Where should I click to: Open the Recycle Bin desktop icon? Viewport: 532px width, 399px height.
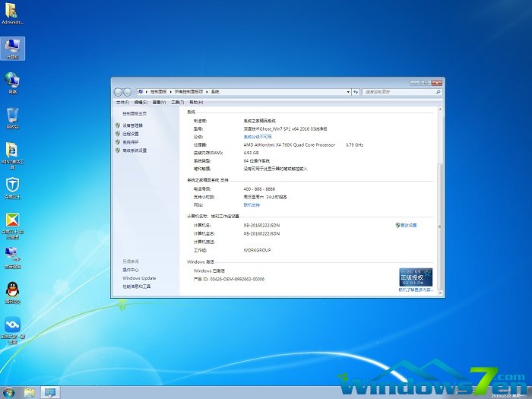click(x=12, y=118)
